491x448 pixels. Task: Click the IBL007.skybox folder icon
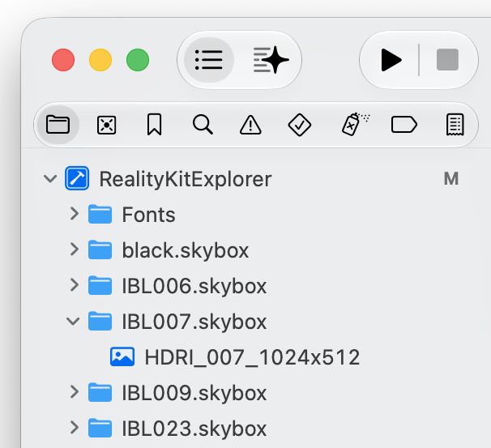coord(100,321)
